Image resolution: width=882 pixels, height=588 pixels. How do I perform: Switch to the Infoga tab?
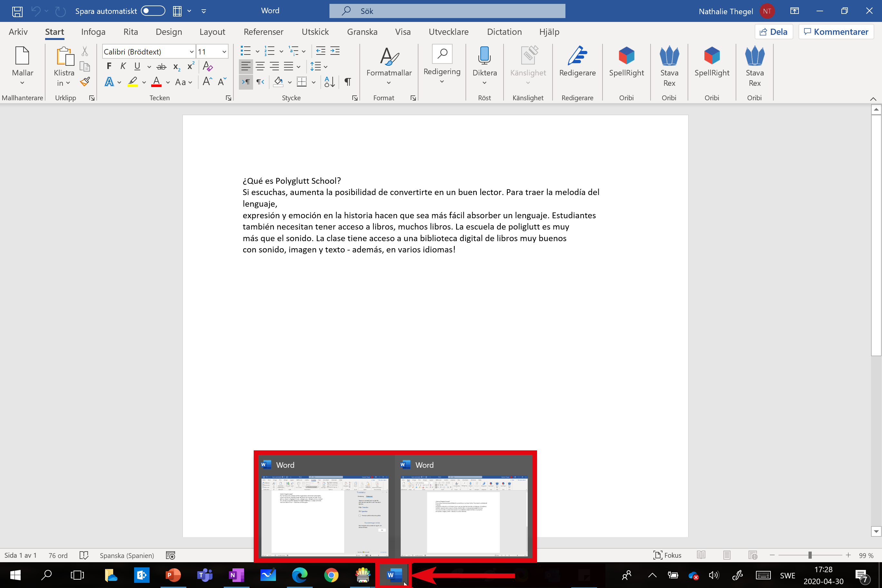[x=93, y=32]
